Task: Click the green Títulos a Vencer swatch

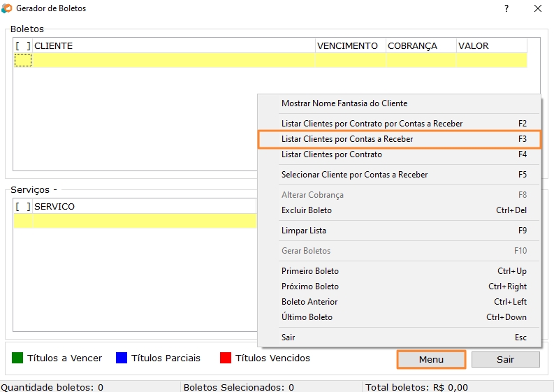Action: point(17,358)
